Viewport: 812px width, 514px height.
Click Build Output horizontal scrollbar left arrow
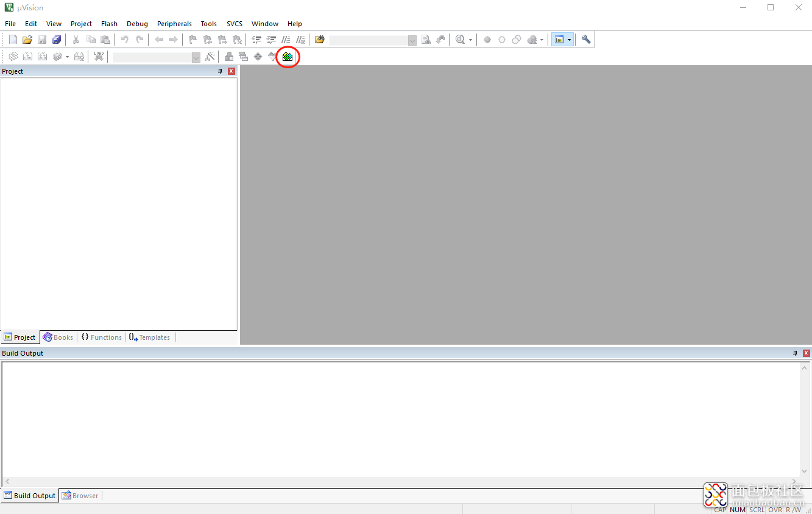(x=7, y=481)
